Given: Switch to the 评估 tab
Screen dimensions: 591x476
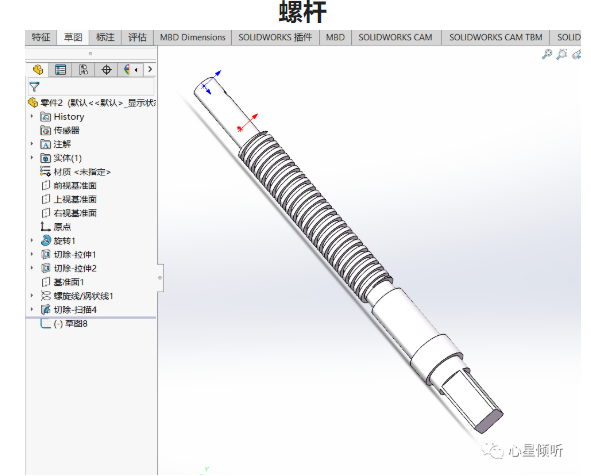Looking at the screenshot, I should pyautogui.click(x=137, y=37).
